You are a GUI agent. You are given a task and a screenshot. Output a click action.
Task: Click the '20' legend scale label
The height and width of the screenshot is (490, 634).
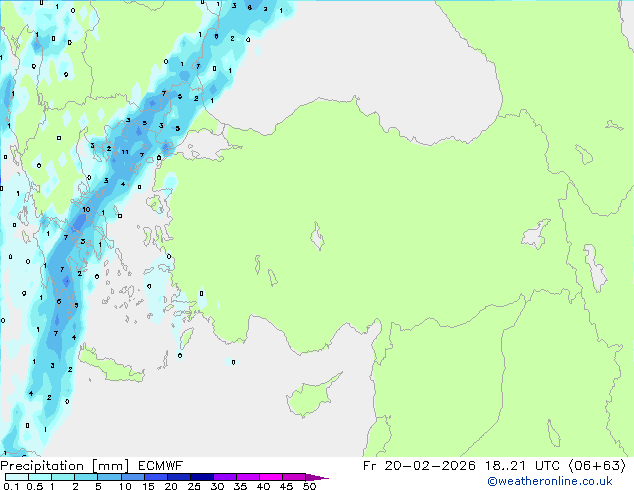pyautogui.click(x=171, y=486)
